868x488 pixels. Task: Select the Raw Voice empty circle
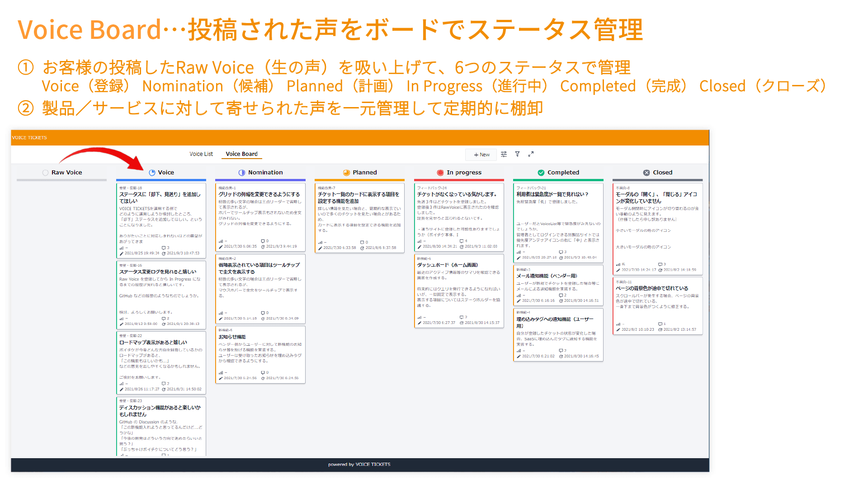[x=45, y=173]
